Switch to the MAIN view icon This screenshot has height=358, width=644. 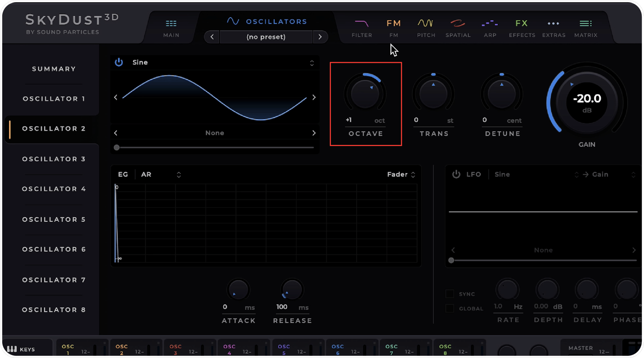(x=171, y=28)
